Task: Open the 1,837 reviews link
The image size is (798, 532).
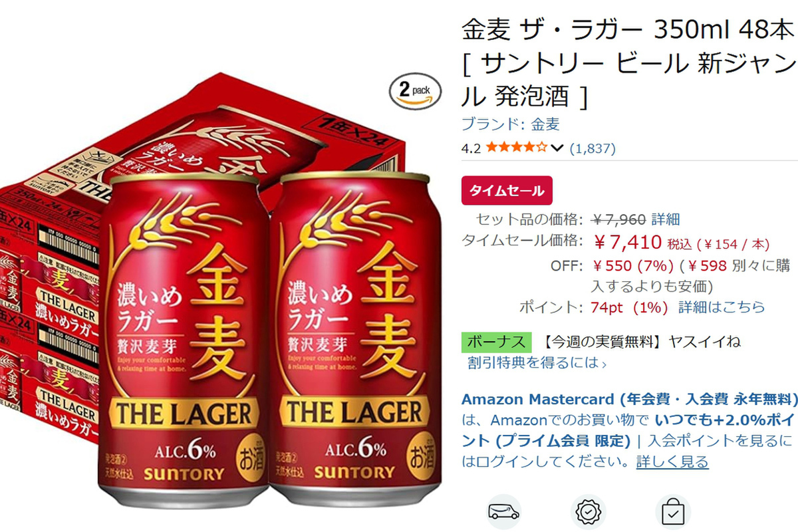Action: point(593,148)
